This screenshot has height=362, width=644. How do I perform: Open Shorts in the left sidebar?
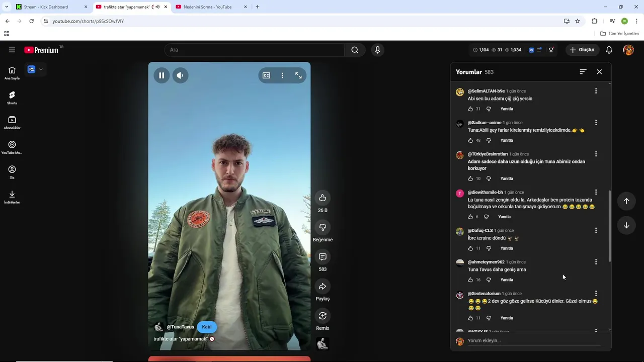tap(12, 98)
